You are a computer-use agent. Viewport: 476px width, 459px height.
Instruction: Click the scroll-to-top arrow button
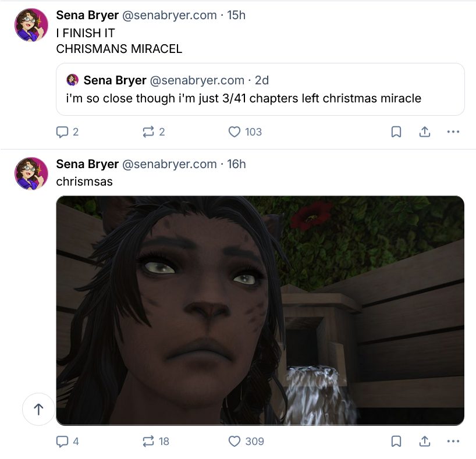pos(38,409)
